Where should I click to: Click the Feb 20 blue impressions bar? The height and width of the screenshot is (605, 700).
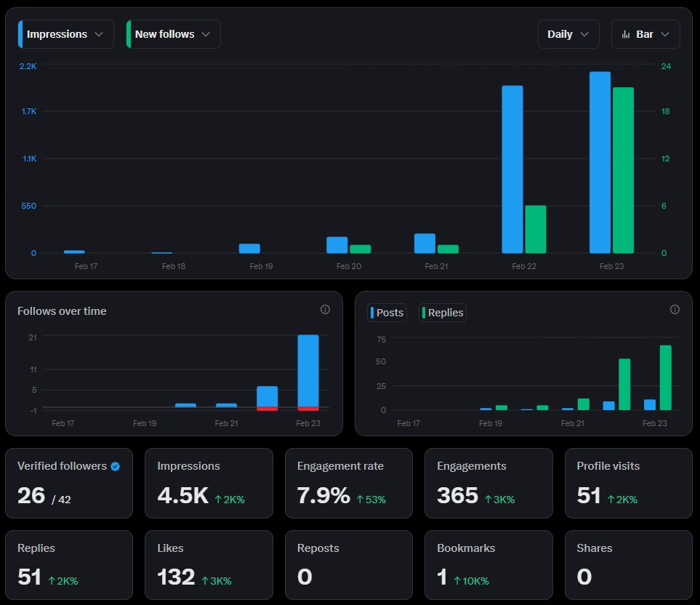337,244
